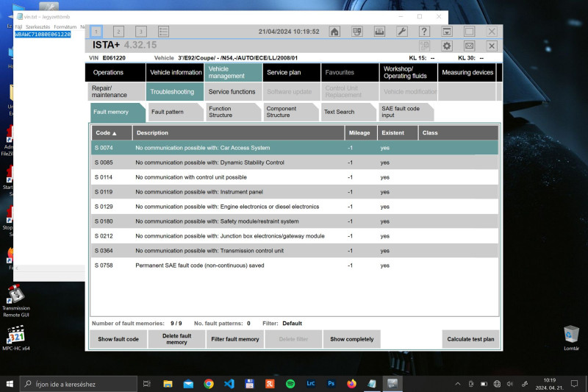588x392 pixels.
Task: Open the Lomtár recycle bin icon
Action: [x=571, y=338]
